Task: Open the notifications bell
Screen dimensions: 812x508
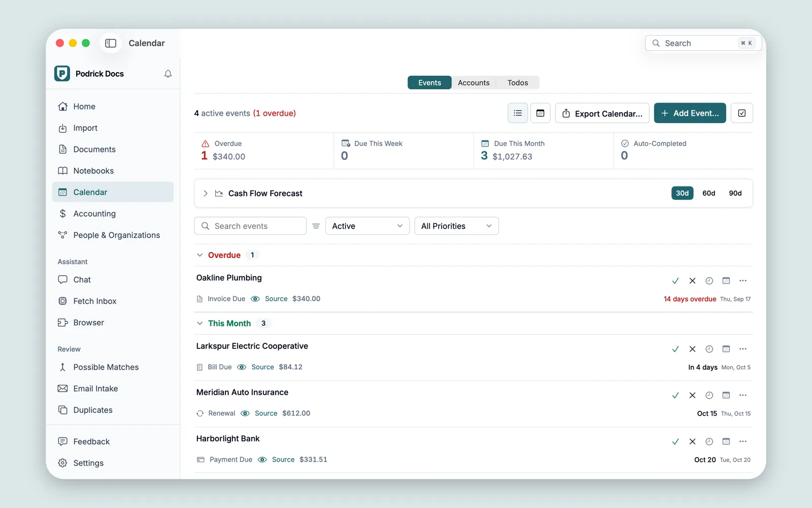Action: click(168, 74)
